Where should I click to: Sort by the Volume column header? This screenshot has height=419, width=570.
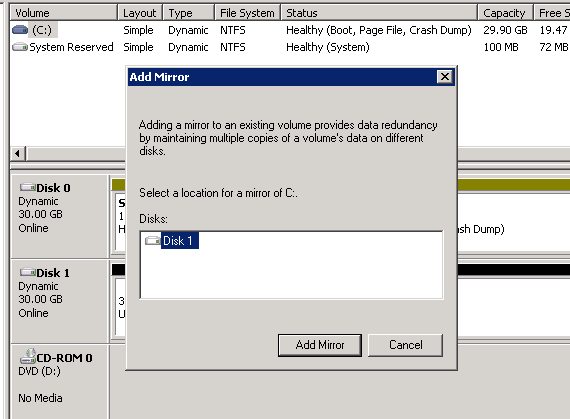[63, 13]
